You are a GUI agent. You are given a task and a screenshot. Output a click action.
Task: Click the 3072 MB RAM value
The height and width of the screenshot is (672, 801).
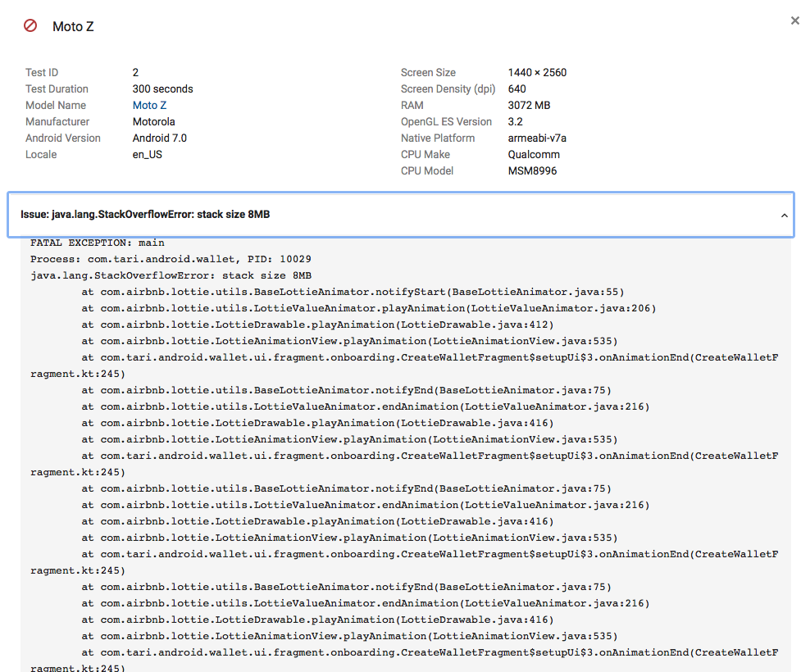click(529, 105)
